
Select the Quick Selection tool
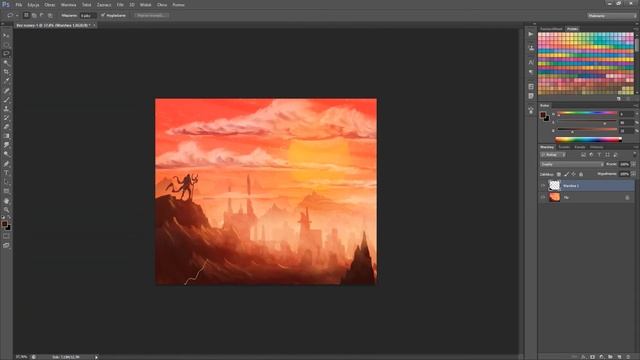pos(6,62)
